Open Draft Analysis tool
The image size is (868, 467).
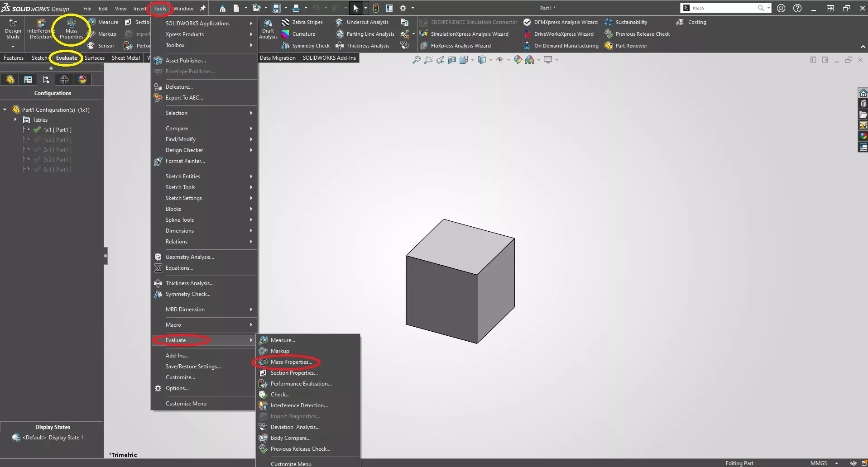pyautogui.click(x=268, y=29)
